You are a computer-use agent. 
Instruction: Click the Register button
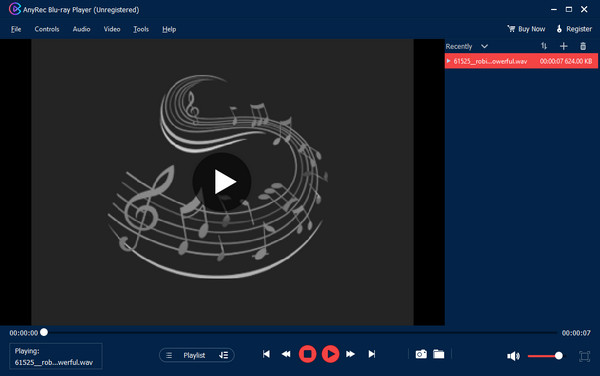579,29
